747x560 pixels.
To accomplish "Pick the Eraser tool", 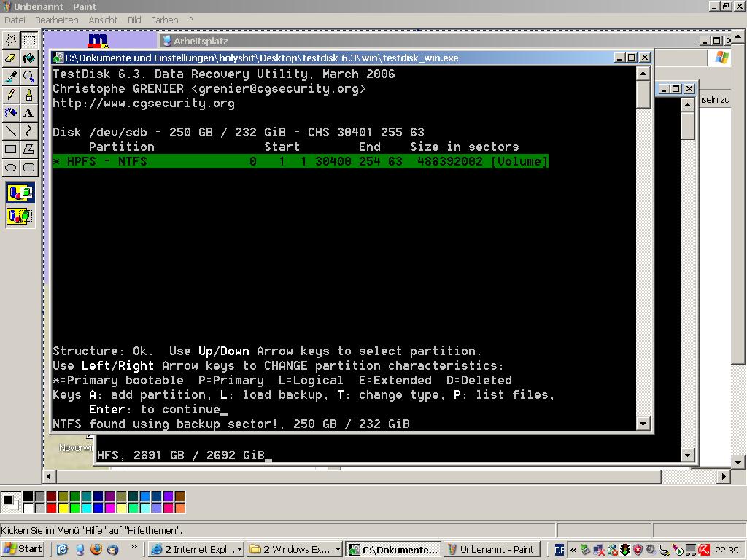I will [x=11, y=58].
